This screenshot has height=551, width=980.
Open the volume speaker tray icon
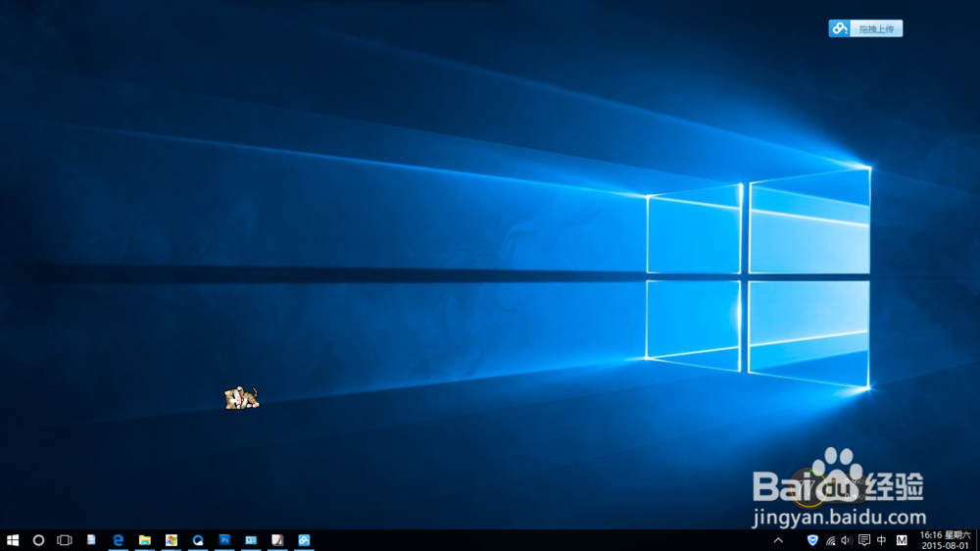coord(847,540)
